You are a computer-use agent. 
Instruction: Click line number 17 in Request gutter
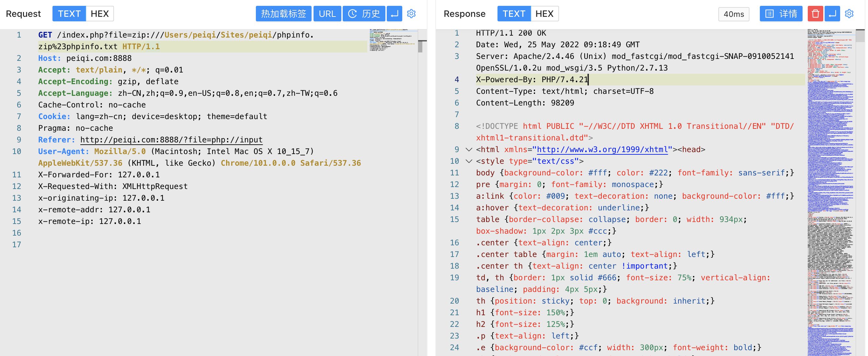[17, 245]
